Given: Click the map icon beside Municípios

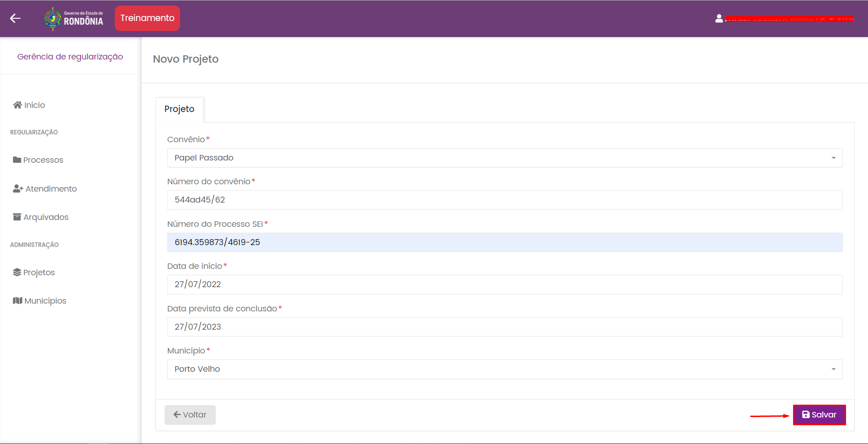Looking at the screenshot, I should click(x=17, y=301).
